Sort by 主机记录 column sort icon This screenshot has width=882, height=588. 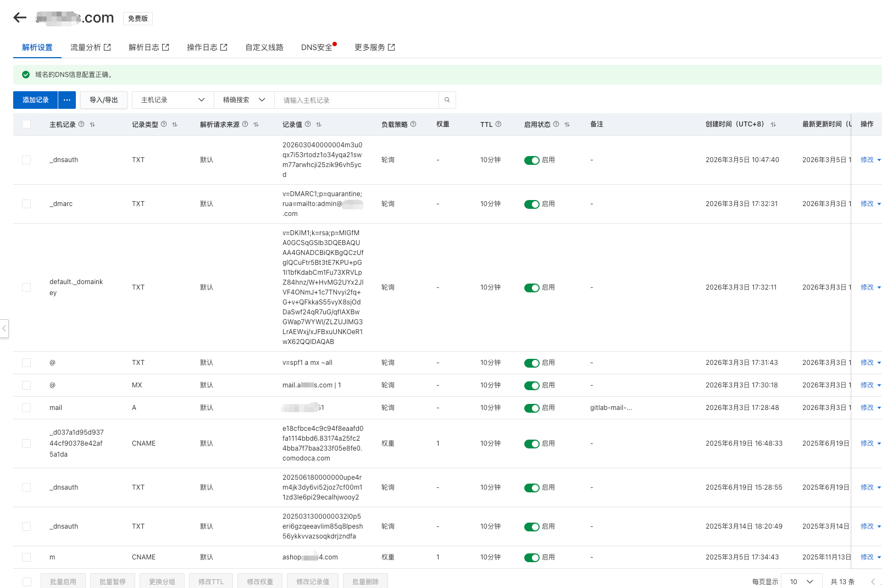tap(92, 125)
